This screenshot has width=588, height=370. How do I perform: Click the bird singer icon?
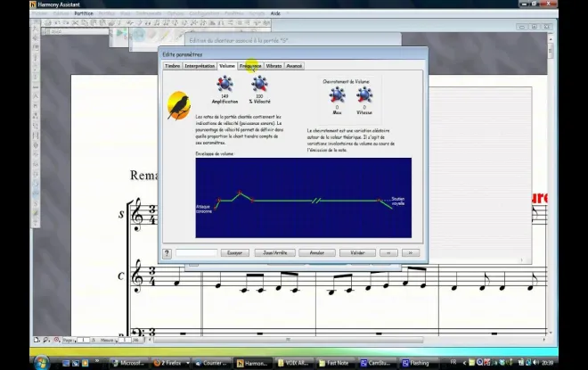pyautogui.click(x=179, y=106)
